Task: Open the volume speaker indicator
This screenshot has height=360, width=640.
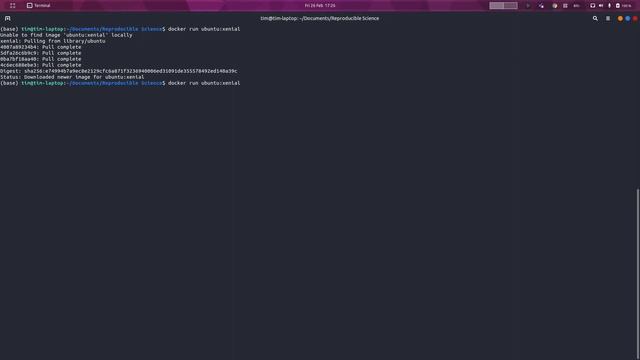Action: [x=601, y=6]
